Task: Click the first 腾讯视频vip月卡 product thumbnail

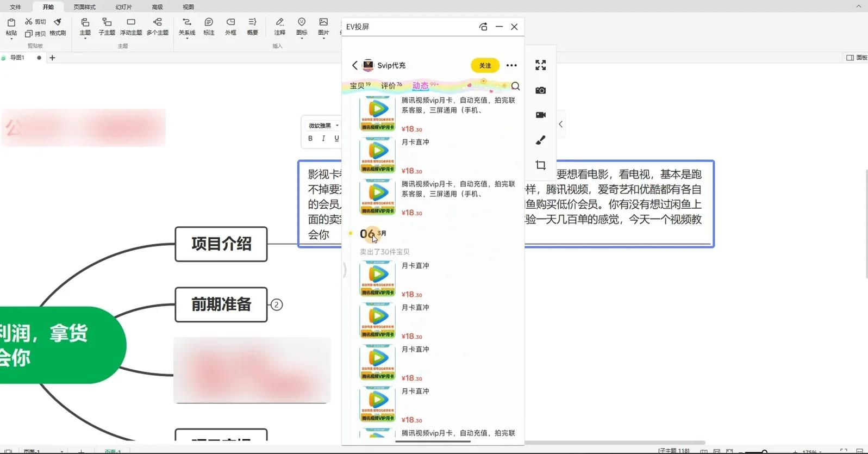Action: point(377,114)
